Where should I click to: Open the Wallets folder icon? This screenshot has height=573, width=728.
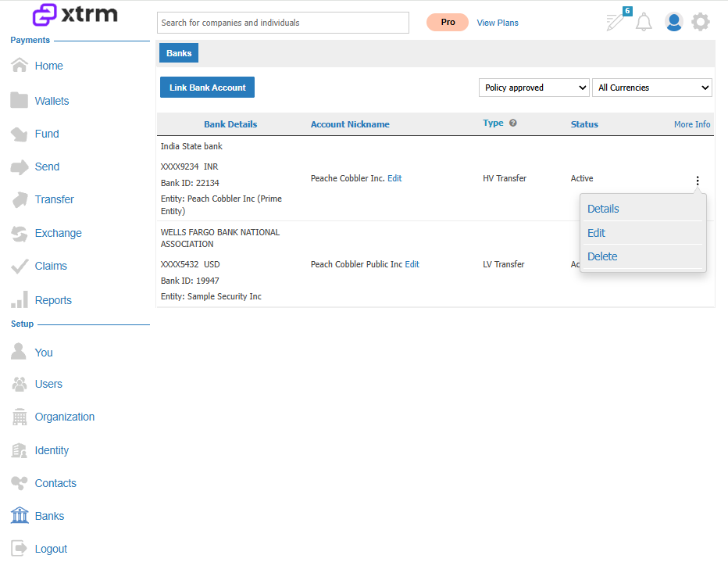coord(20,100)
